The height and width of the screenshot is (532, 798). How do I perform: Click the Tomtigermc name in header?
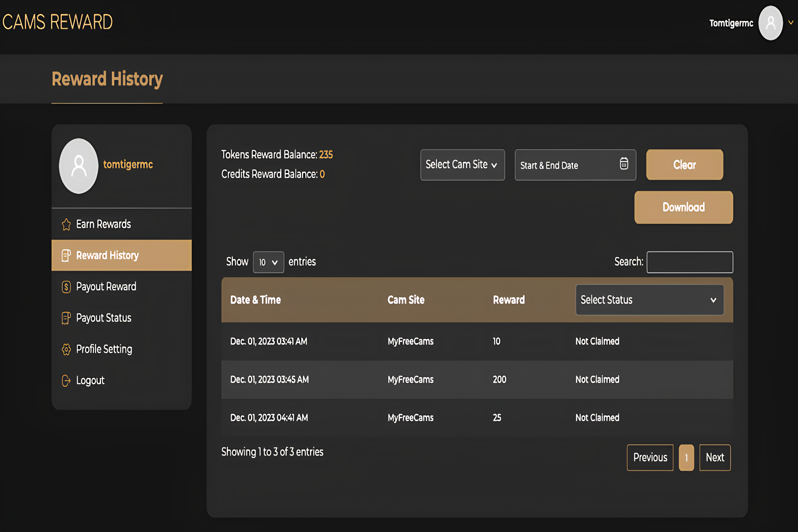[731, 23]
